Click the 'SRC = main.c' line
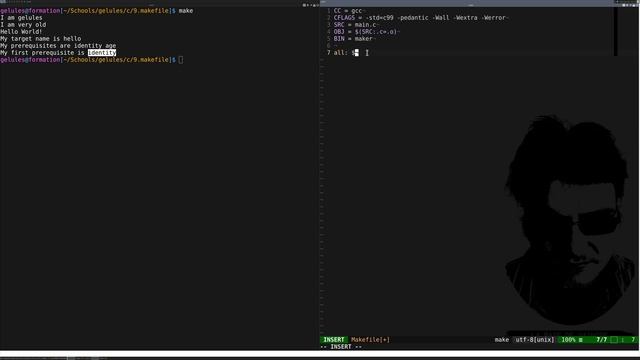This screenshot has width=640, height=360. point(355,24)
